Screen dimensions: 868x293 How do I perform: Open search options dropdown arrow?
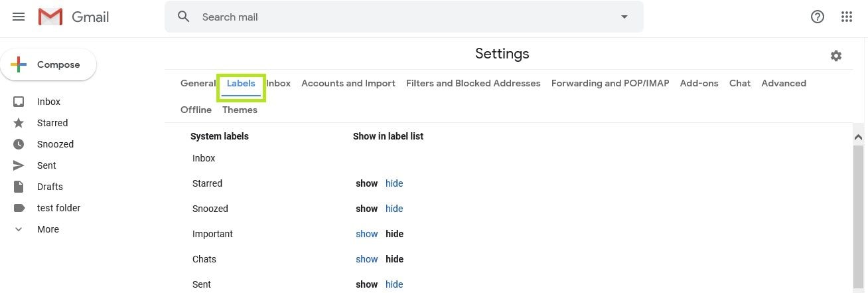pos(624,17)
